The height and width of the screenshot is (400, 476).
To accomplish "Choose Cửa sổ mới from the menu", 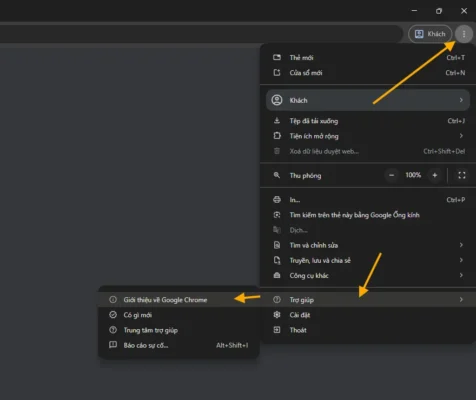I will point(368,72).
